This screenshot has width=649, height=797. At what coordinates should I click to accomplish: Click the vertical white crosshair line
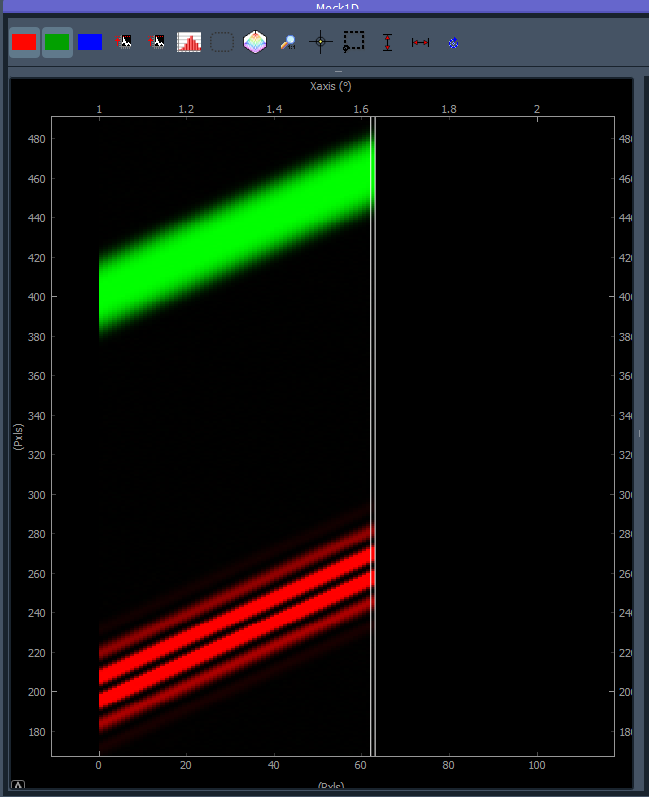point(373,437)
